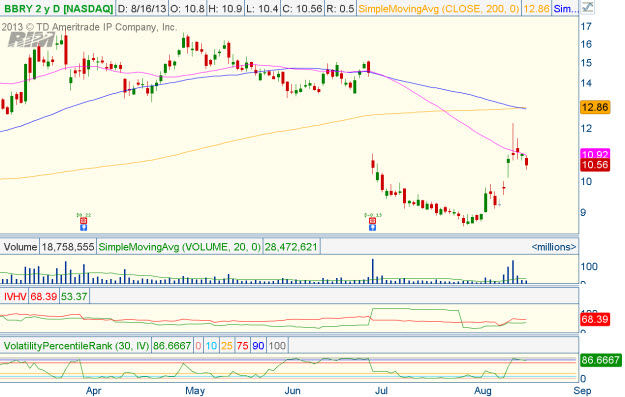
Task: Click the red earnings icon near July
Action: coord(372,221)
